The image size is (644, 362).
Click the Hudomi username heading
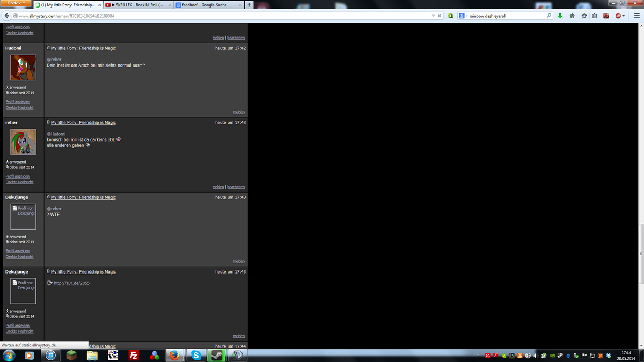coord(13,48)
